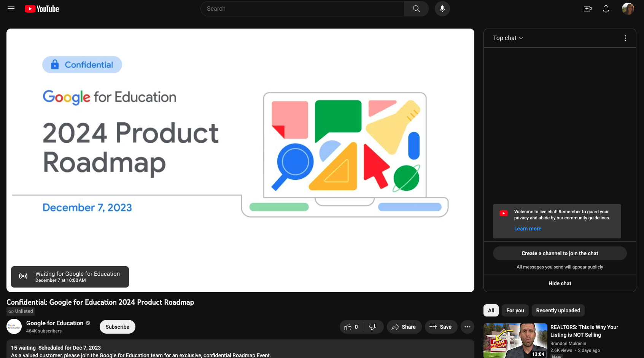Select the For you filter chip
This screenshot has width=644, height=358.
(515, 310)
